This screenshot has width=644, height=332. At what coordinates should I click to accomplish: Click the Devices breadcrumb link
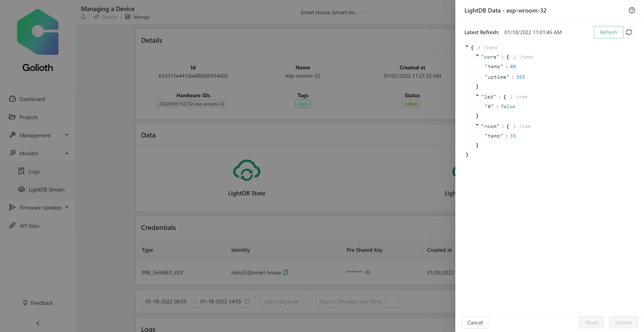tap(109, 17)
